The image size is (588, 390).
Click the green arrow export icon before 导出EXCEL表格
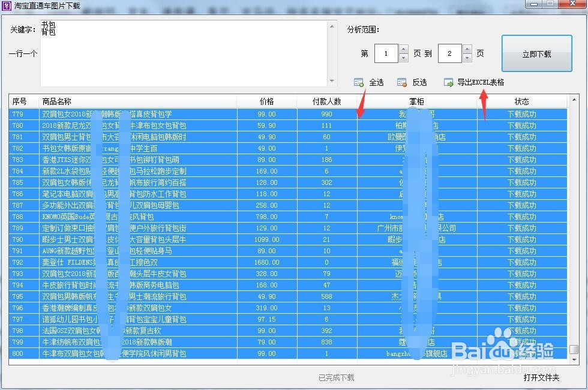tap(449, 82)
